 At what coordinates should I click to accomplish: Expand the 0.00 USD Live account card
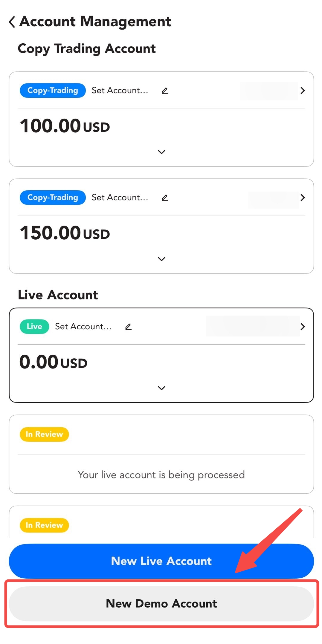click(x=161, y=388)
